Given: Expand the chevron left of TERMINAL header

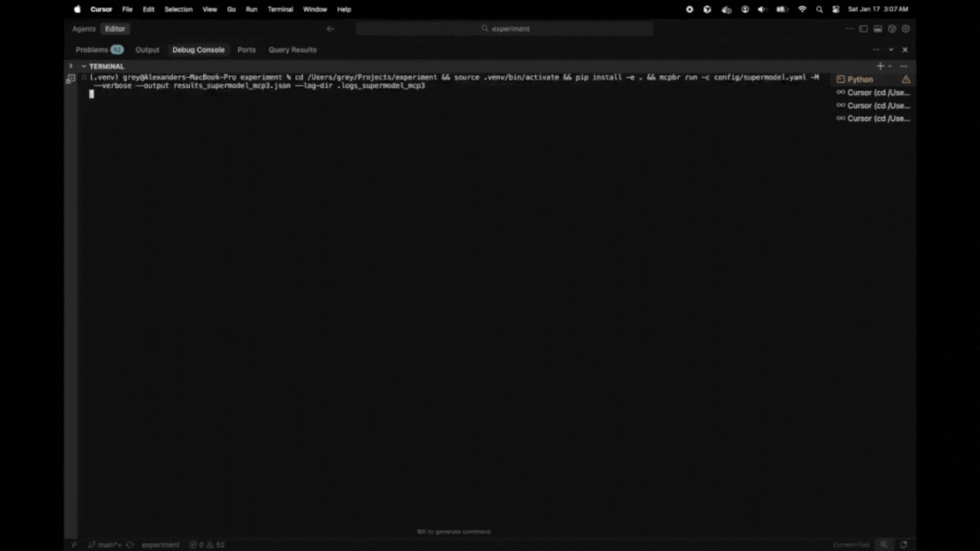Looking at the screenshot, I should point(70,67).
